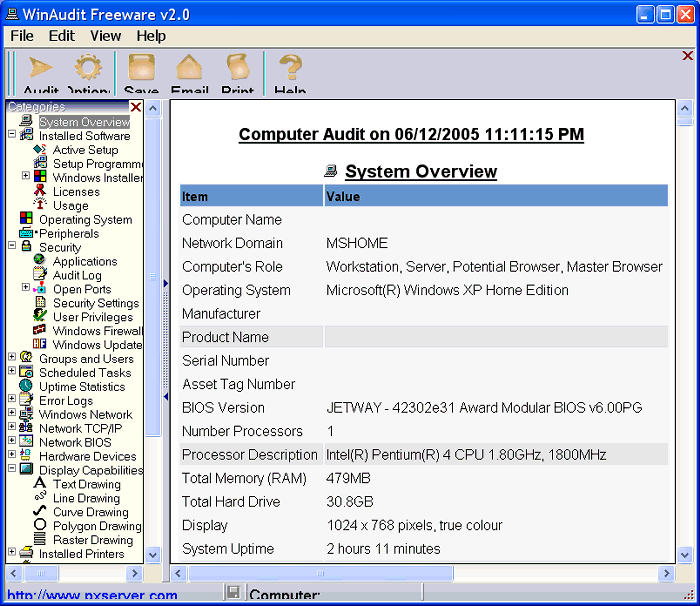
Task: Click the lower splitter arrow beside the report
Action: click(166, 397)
